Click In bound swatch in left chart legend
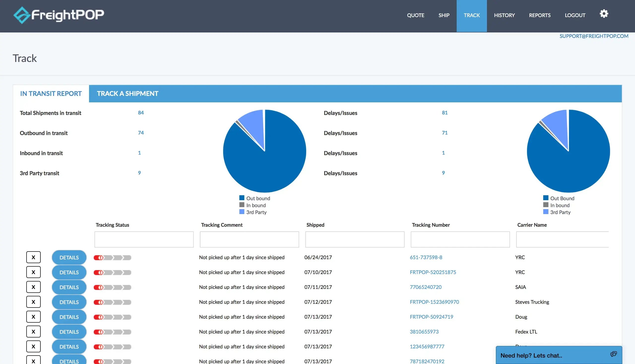This screenshot has width=635, height=364. tap(242, 205)
